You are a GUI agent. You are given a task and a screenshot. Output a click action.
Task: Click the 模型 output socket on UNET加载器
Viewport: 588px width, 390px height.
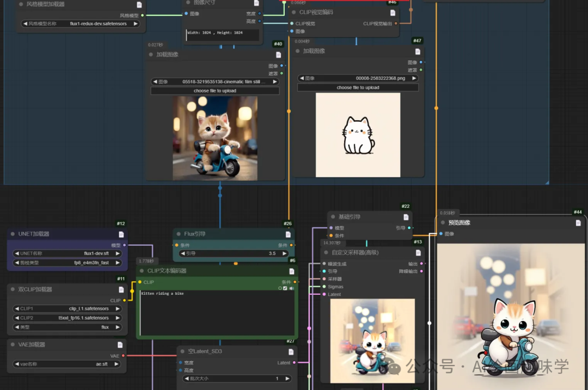[125, 245]
